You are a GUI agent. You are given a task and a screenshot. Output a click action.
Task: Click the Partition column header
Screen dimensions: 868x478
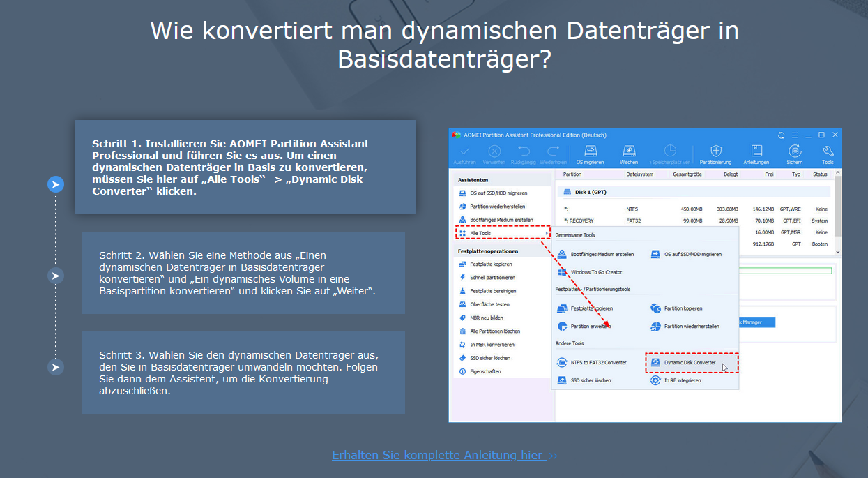click(572, 174)
